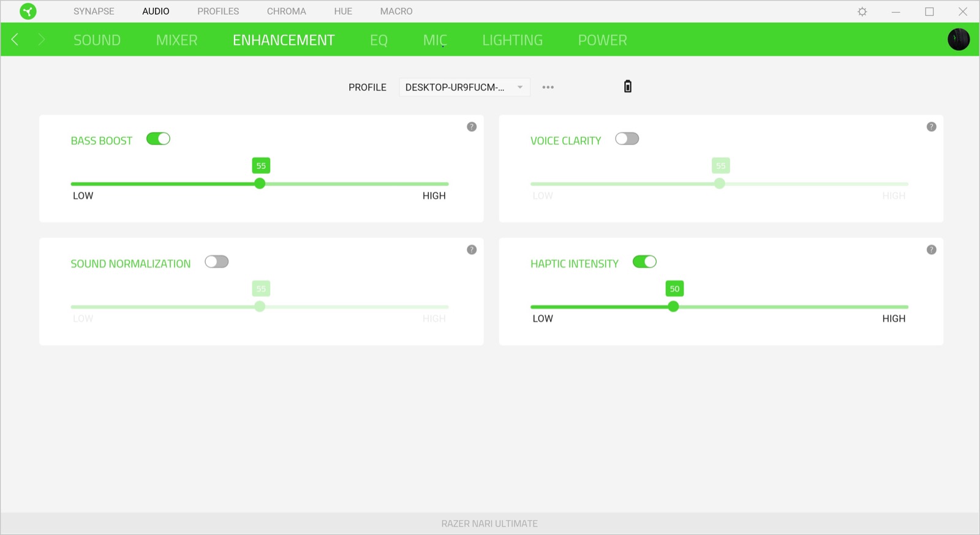Click the HAPTIC INTENSITY label
Viewport: 980px width, 535px height.
(575, 264)
